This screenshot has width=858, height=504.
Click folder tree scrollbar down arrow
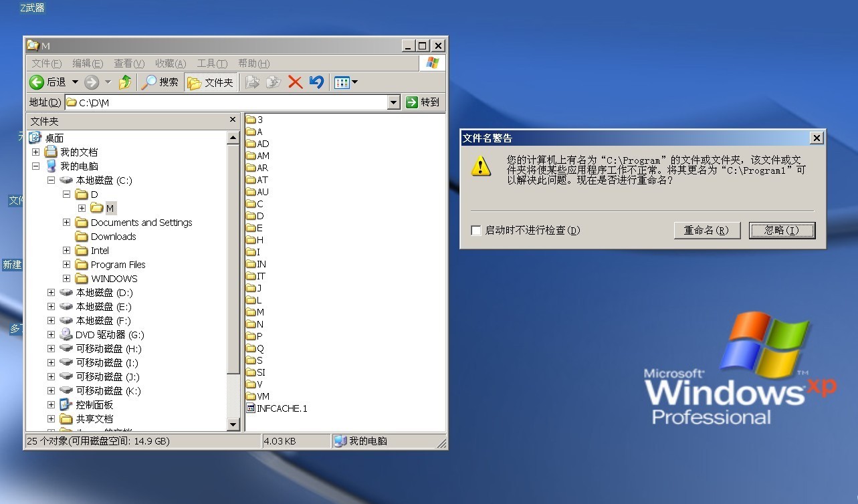(233, 424)
